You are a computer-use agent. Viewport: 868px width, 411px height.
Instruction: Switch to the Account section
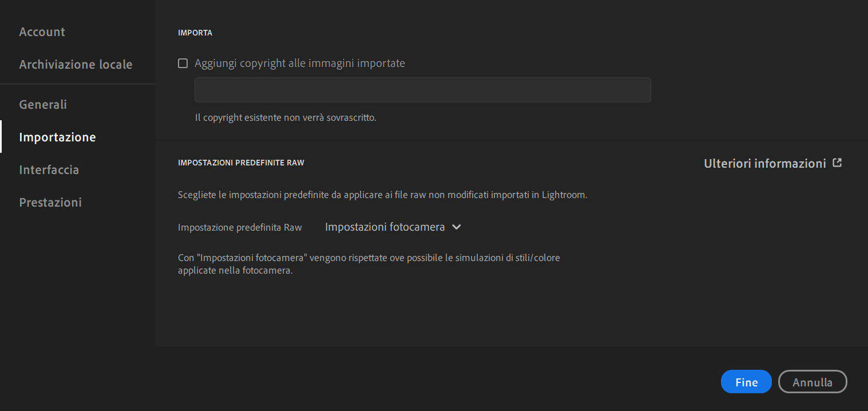42,32
